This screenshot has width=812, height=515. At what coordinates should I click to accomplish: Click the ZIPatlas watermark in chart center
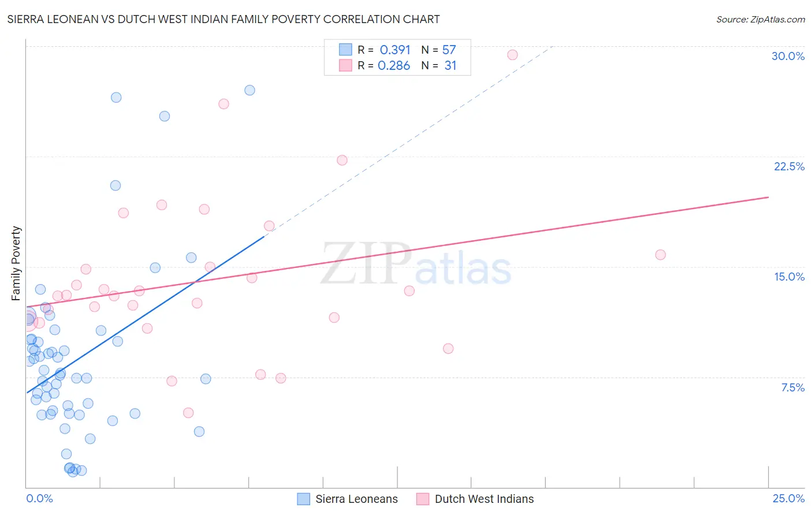[x=416, y=266]
